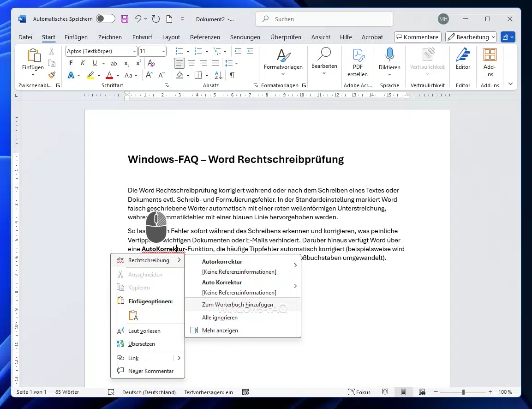Image resolution: width=532 pixels, height=409 pixels.
Task: Select Zum Wörterbuch hinzufügen
Action: [x=243, y=305]
